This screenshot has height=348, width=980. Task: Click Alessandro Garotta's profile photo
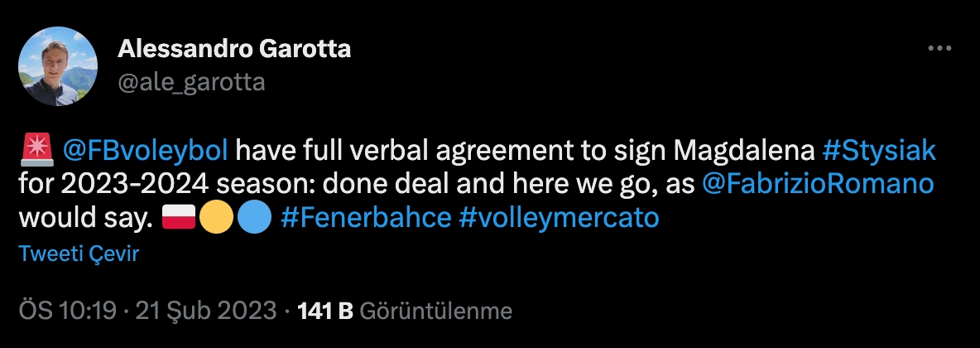pos(58,66)
